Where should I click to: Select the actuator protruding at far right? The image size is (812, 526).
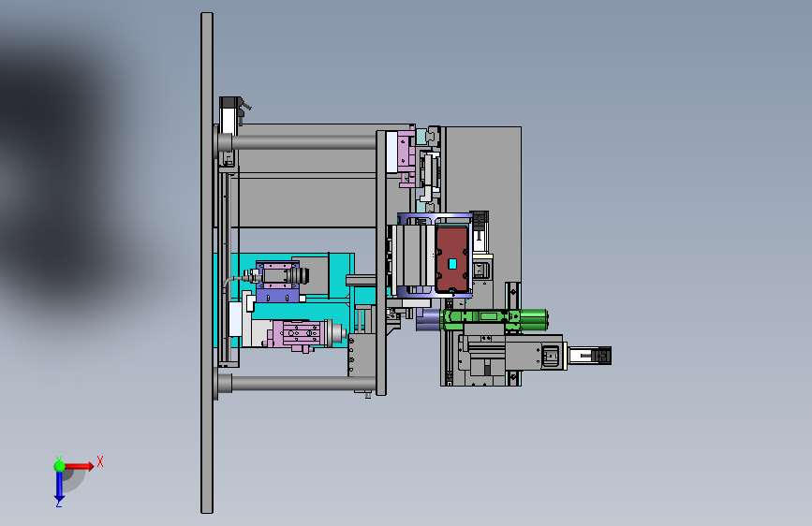point(589,357)
